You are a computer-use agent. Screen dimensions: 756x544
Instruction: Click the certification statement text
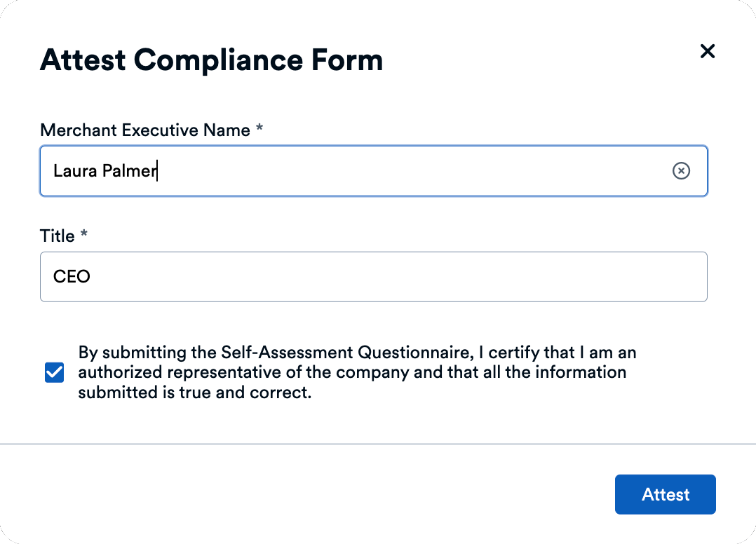[357, 372]
